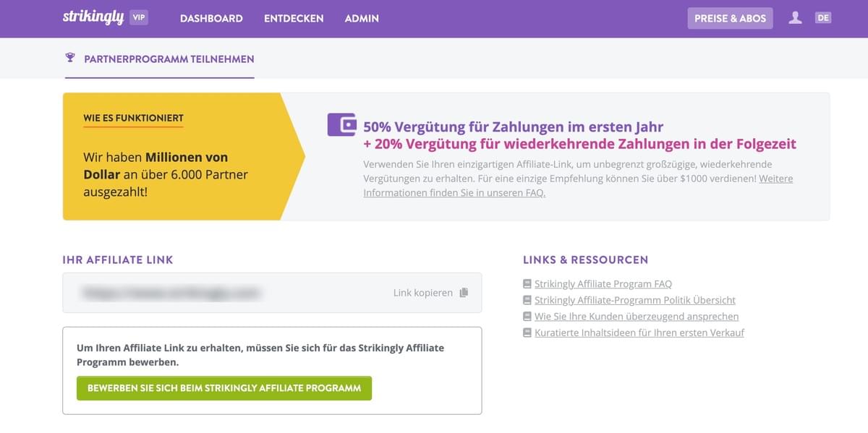The width and height of the screenshot is (868, 433).
Task: Select the VIP badge next to the logo
Action: click(x=139, y=17)
